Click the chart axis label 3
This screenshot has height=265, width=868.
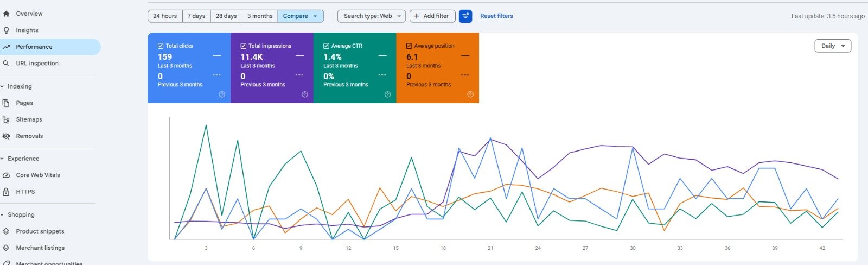[206, 248]
